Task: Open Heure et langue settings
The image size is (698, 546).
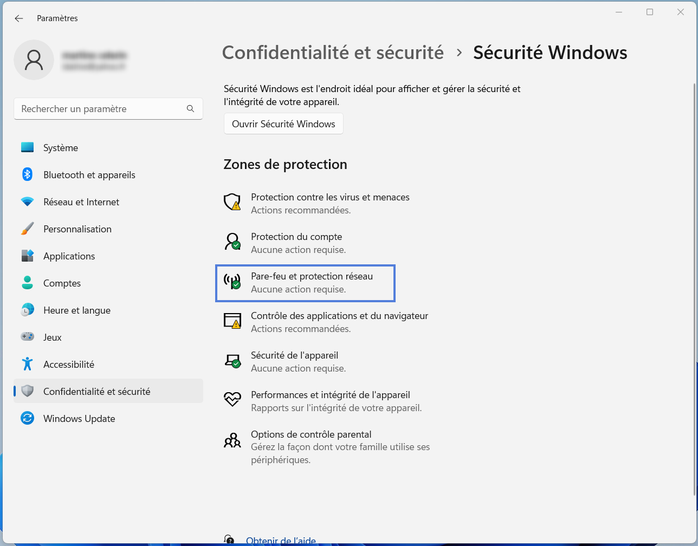Action: [76, 310]
